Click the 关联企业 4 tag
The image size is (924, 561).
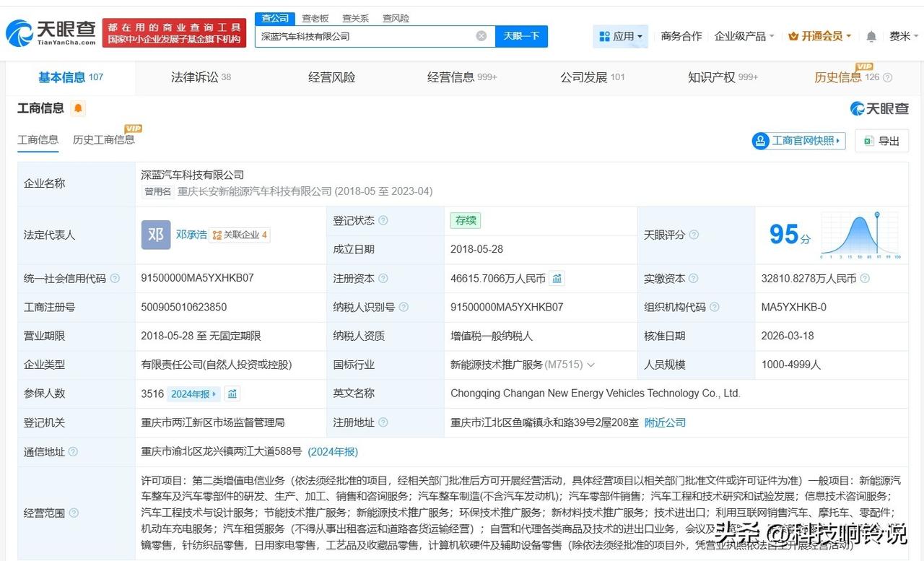(240, 235)
